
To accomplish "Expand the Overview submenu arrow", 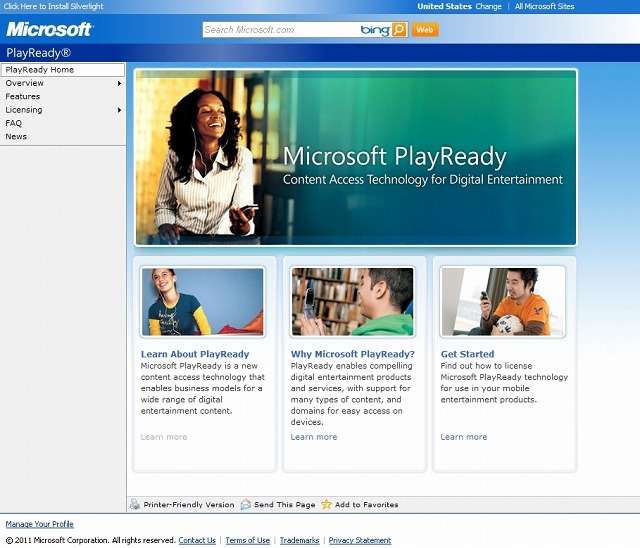I will point(119,83).
